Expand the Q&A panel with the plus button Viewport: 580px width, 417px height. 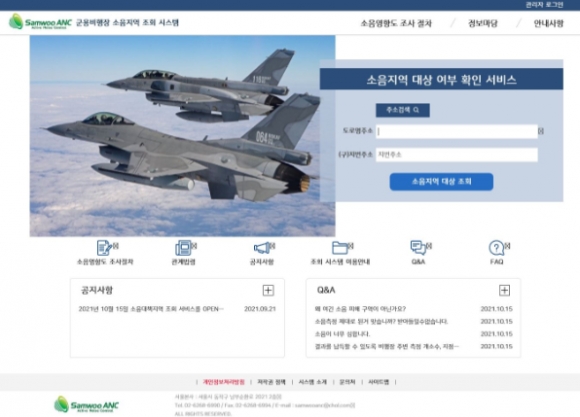[x=504, y=290]
